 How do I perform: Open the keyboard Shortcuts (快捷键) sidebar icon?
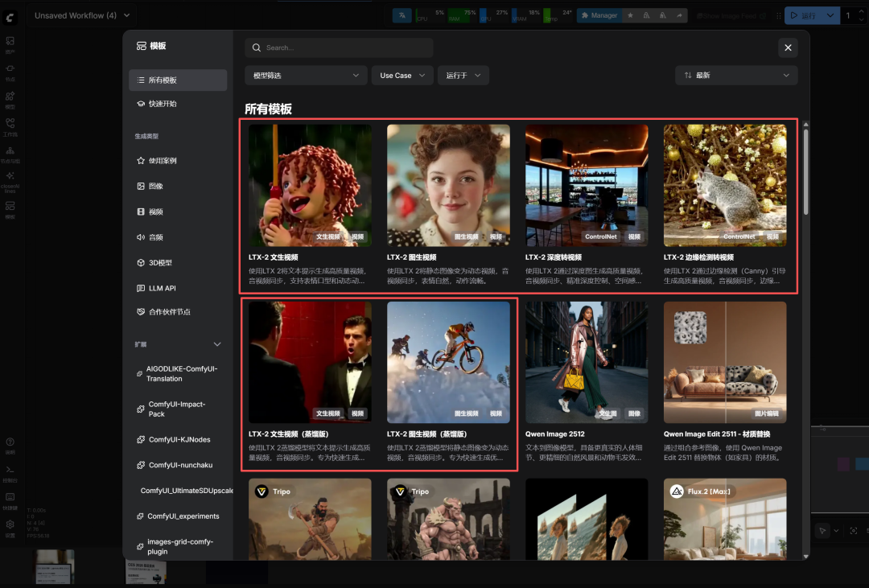click(10, 500)
